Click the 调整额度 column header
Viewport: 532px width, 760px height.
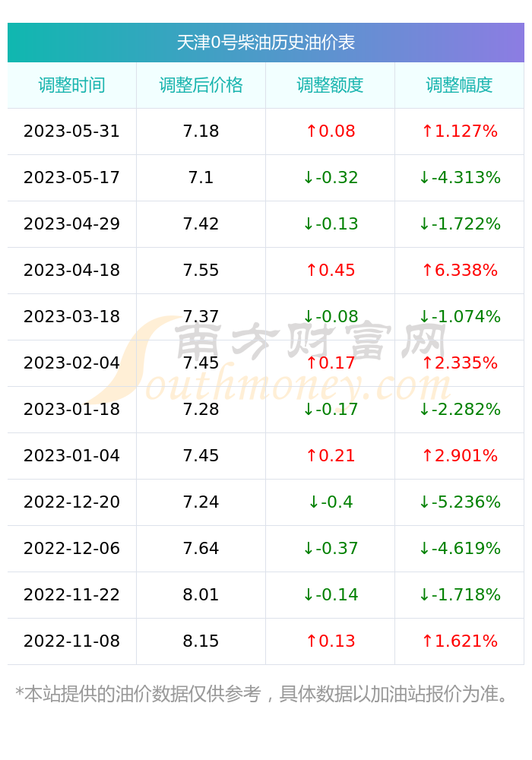point(330,85)
